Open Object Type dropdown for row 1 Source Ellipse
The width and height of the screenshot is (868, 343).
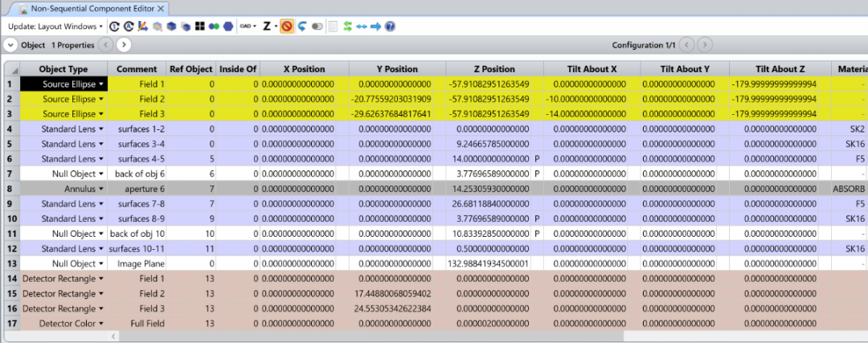point(101,84)
